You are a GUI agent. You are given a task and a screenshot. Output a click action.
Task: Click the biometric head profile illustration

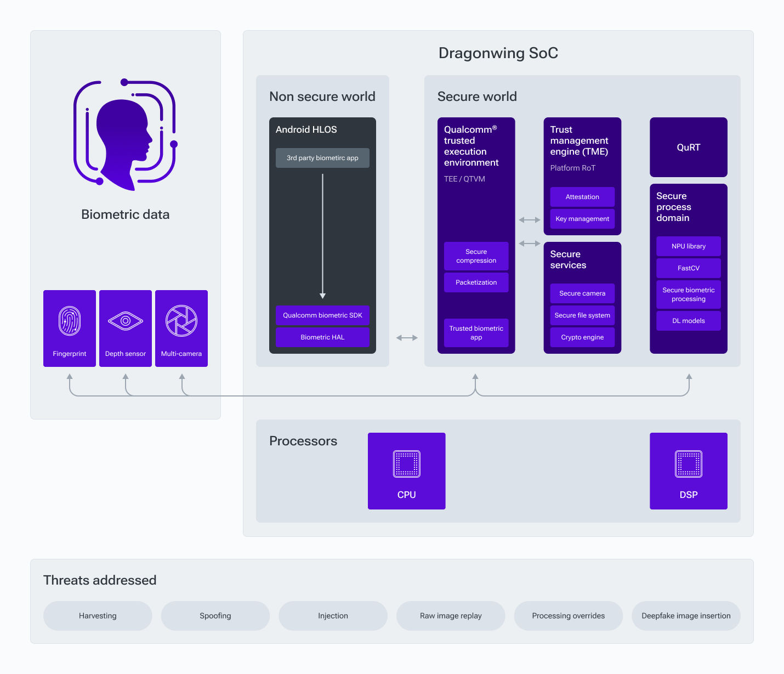click(125, 136)
